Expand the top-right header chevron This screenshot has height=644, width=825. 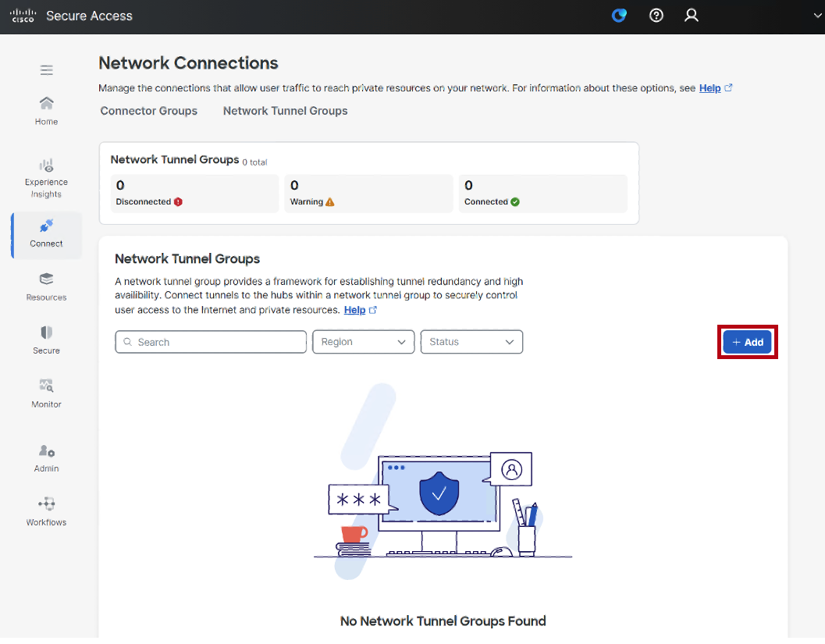pos(818,16)
